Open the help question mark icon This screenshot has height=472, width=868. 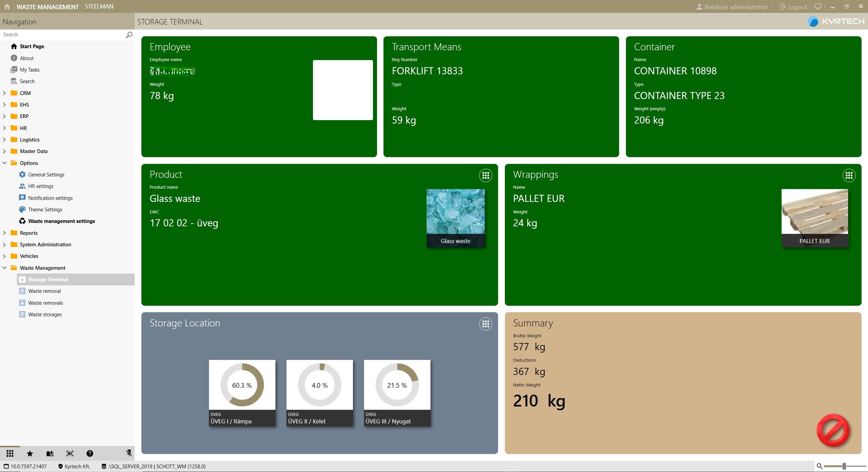coord(90,453)
